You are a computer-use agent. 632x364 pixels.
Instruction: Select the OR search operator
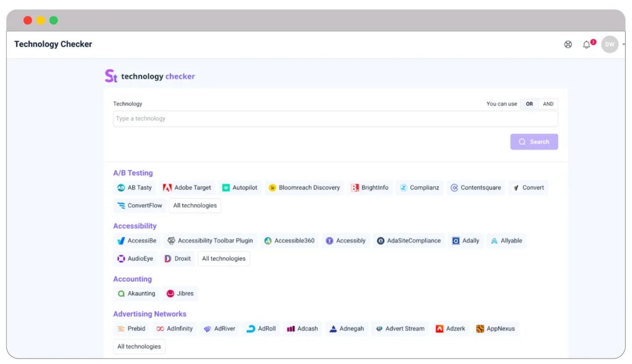coord(529,104)
